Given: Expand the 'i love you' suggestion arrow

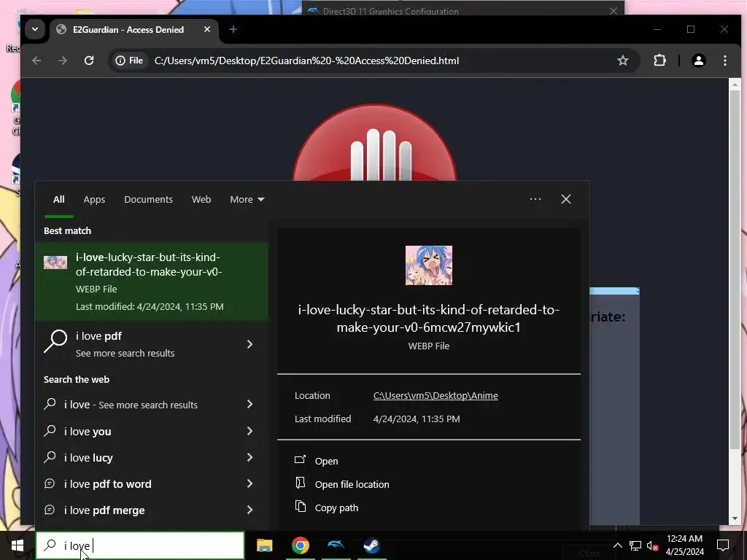Looking at the screenshot, I should click(x=249, y=431).
